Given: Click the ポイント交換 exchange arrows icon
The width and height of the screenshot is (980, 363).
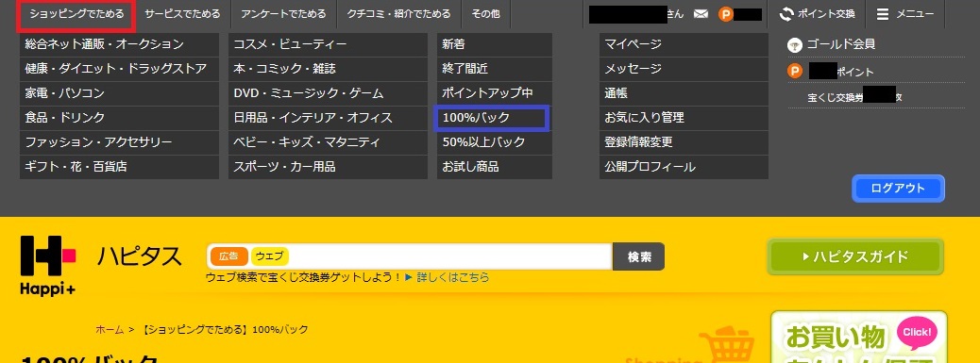Looking at the screenshot, I should 786,14.
